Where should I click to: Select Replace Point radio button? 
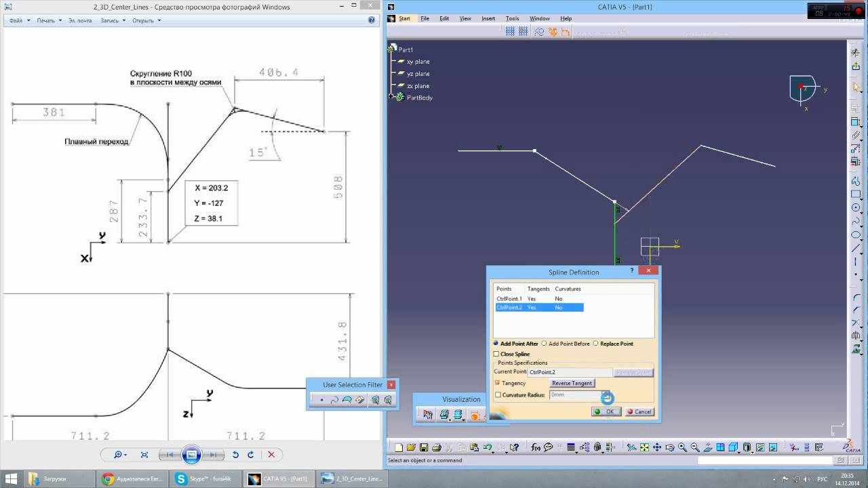[x=595, y=344]
